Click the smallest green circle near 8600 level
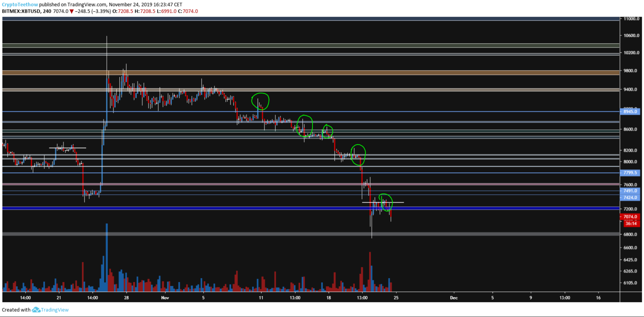This screenshot has width=644, height=317. [327, 131]
